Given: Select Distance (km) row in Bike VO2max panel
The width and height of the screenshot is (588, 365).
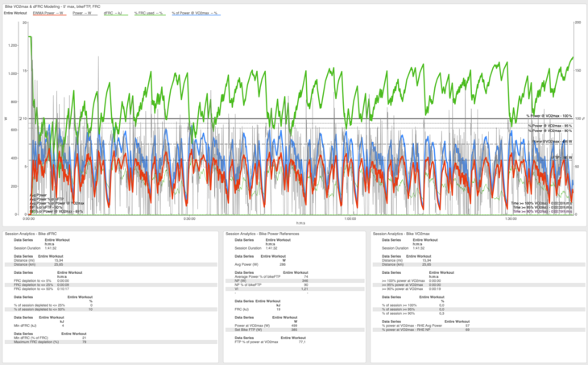Looking at the screenshot, I should 479,264.
